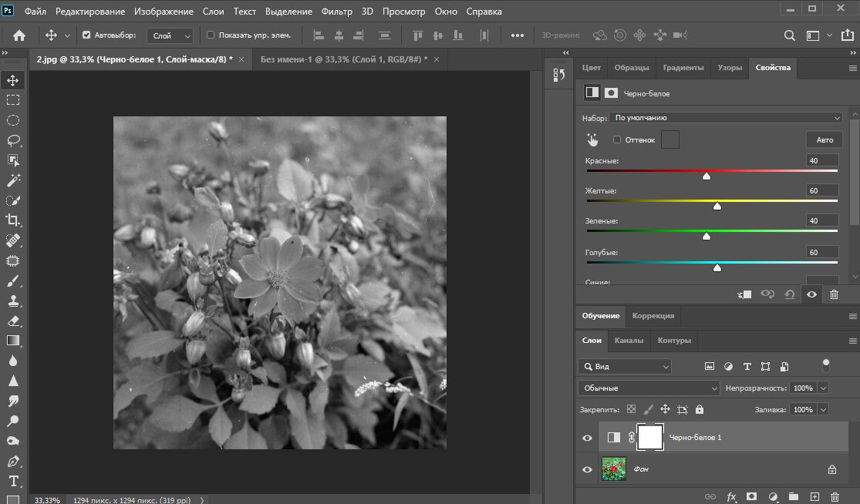Create a new layer group
Viewport: 860px width, 504px height.
pyautogui.click(x=793, y=496)
